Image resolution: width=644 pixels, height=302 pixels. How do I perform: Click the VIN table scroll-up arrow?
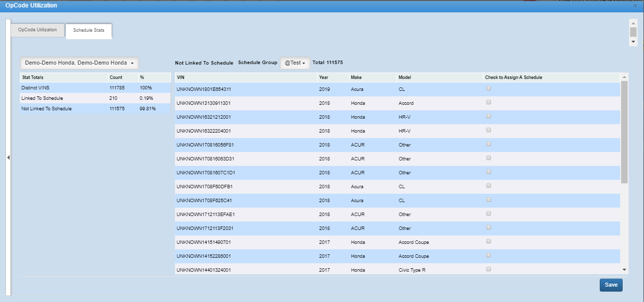(624, 77)
